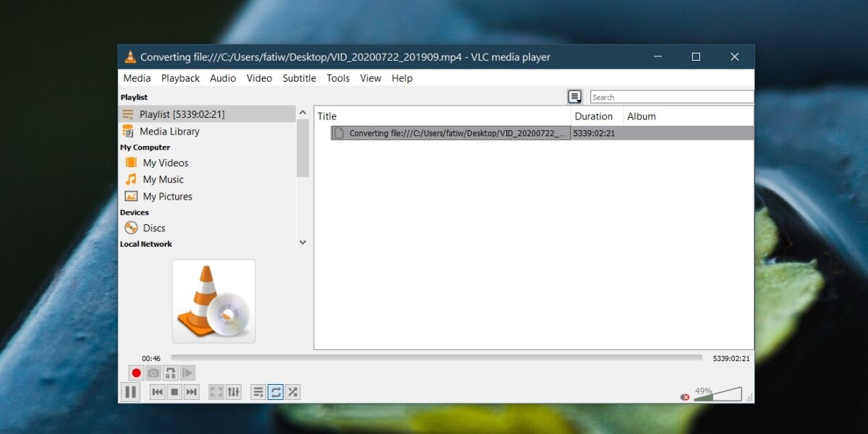
Task: Toggle the playlist view button
Action: click(x=258, y=392)
